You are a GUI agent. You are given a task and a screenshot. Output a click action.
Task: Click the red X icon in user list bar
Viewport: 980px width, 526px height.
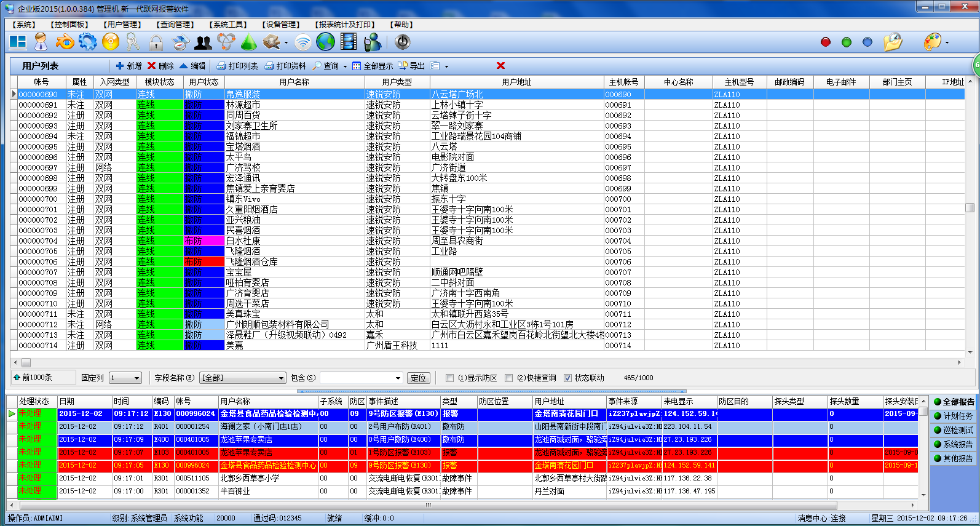pos(500,66)
